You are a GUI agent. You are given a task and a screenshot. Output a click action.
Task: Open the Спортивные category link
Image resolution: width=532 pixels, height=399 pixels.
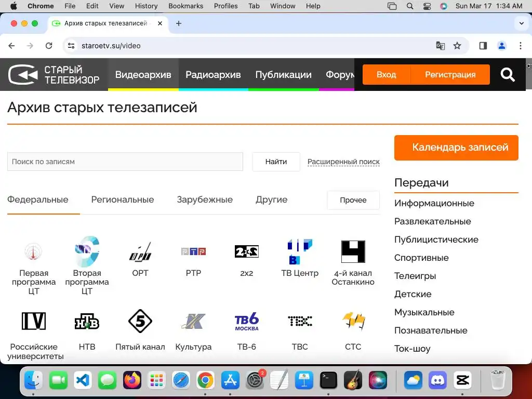pos(421,258)
